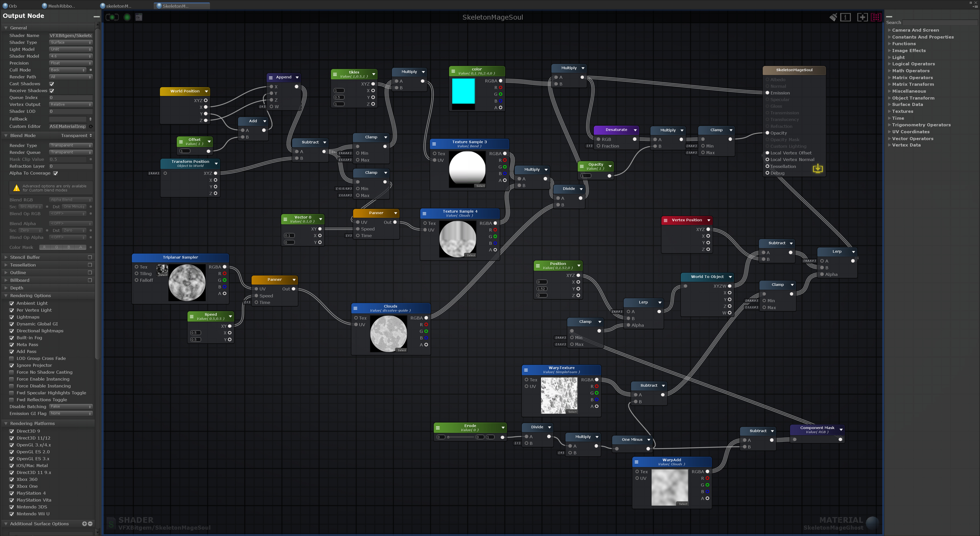Click Select button on Clouds texture node

(x=402, y=350)
